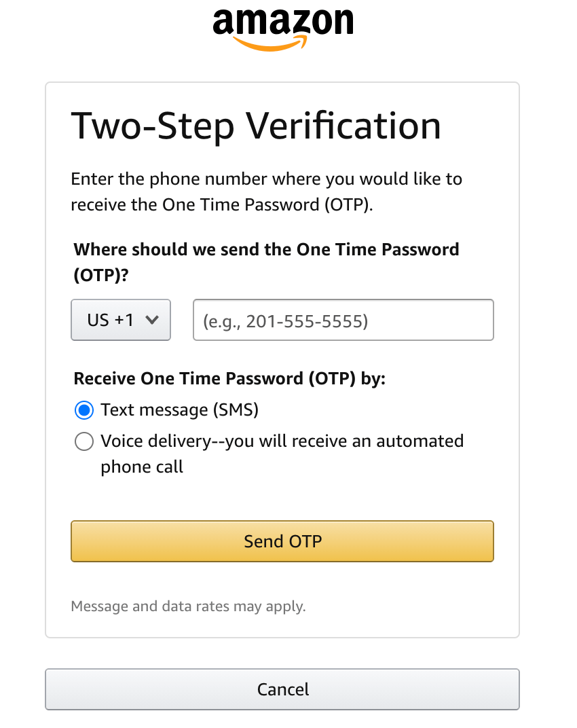Screen dimensions: 577x728
Task: Click the Amazon logo at top
Action: point(282,29)
